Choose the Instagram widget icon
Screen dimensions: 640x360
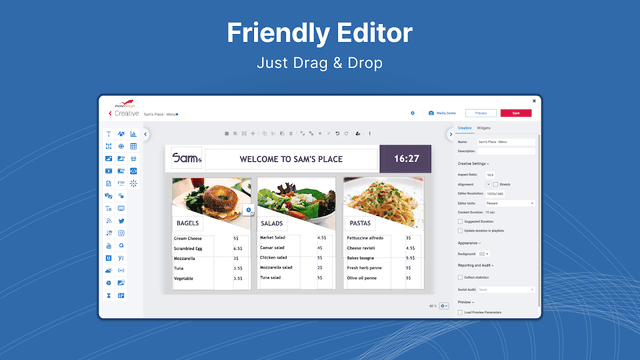pos(121,233)
